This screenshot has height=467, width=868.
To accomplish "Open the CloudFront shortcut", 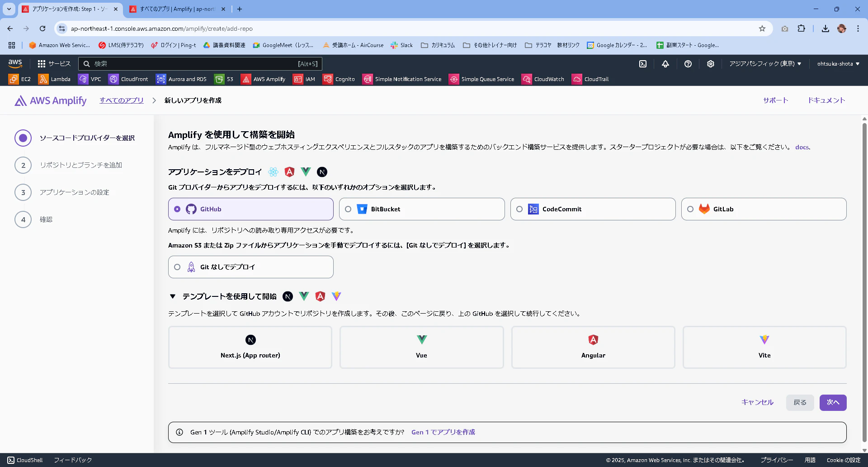I will click(128, 79).
